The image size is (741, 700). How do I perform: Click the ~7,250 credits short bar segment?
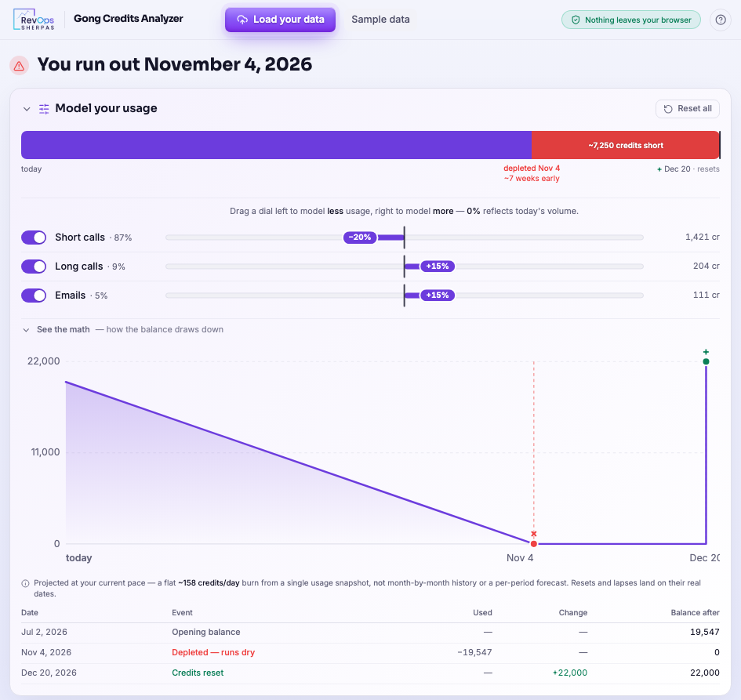point(625,145)
